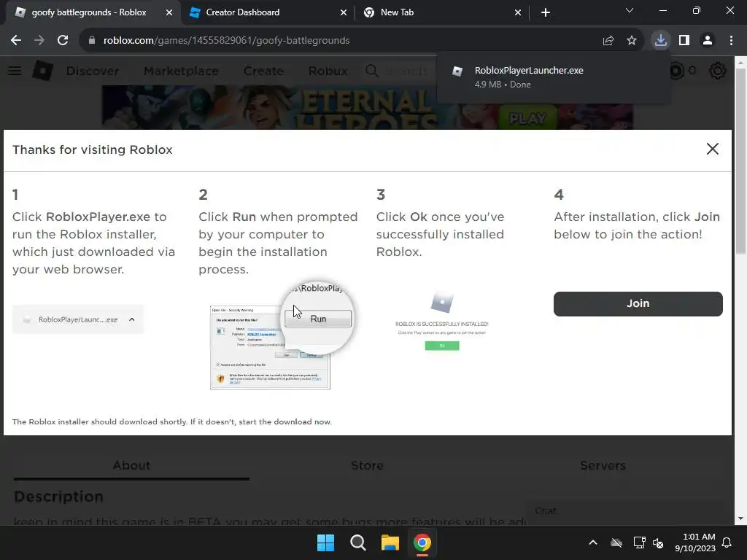Share this page using the share icon

[608, 41]
